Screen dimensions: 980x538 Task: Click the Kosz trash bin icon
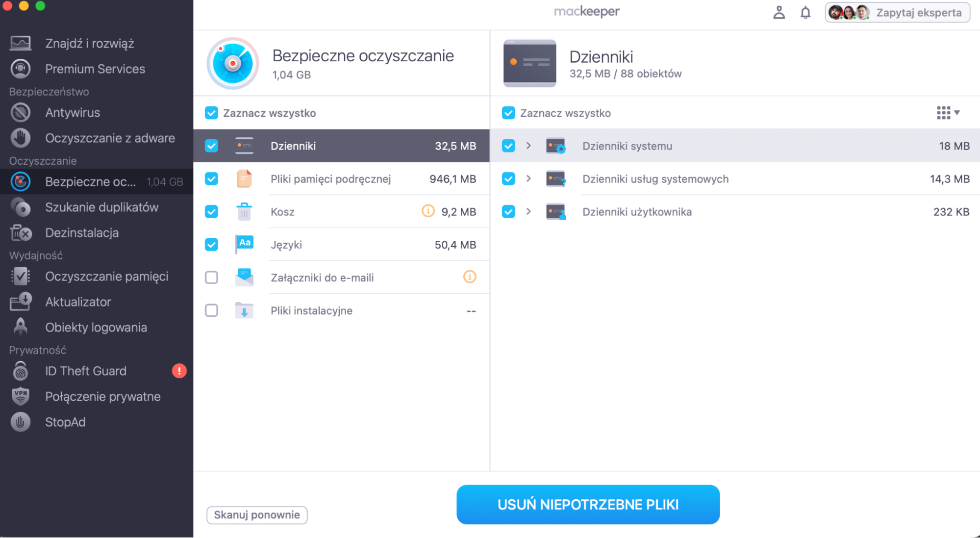tap(244, 211)
